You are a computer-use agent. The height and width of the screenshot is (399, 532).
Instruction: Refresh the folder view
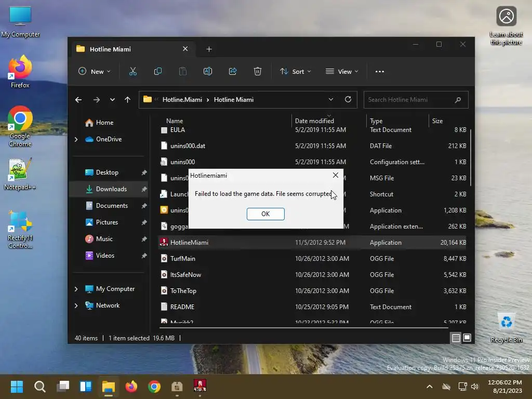click(x=348, y=99)
